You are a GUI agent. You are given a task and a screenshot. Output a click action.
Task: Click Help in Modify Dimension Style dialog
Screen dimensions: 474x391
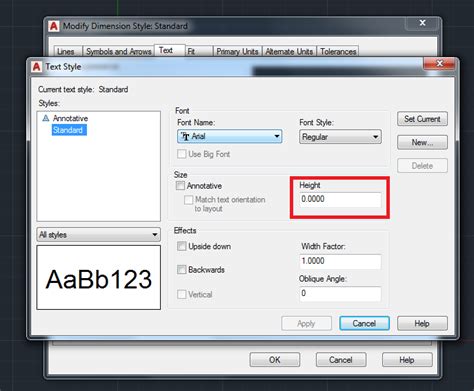(407, 360)
